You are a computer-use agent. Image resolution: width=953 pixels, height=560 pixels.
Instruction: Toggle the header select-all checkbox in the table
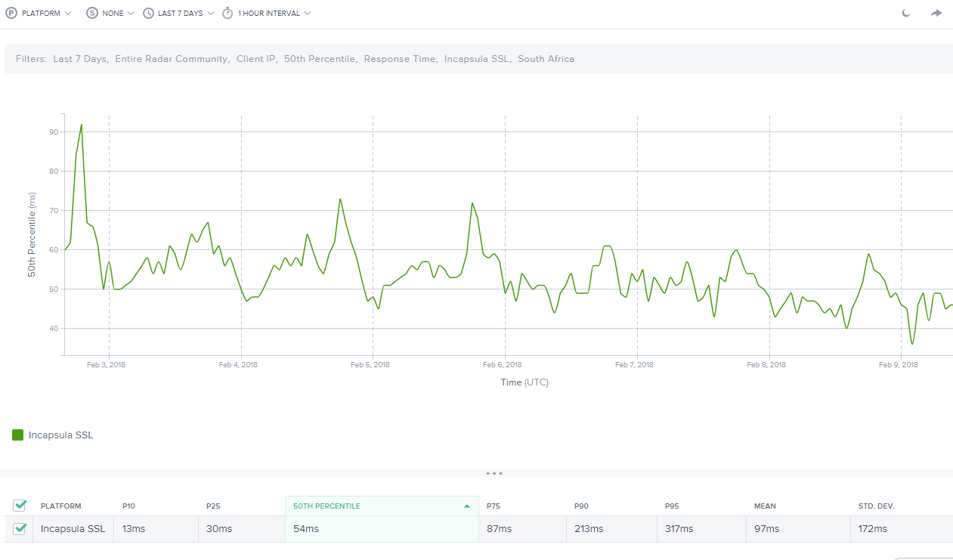[x=20, y=506]
